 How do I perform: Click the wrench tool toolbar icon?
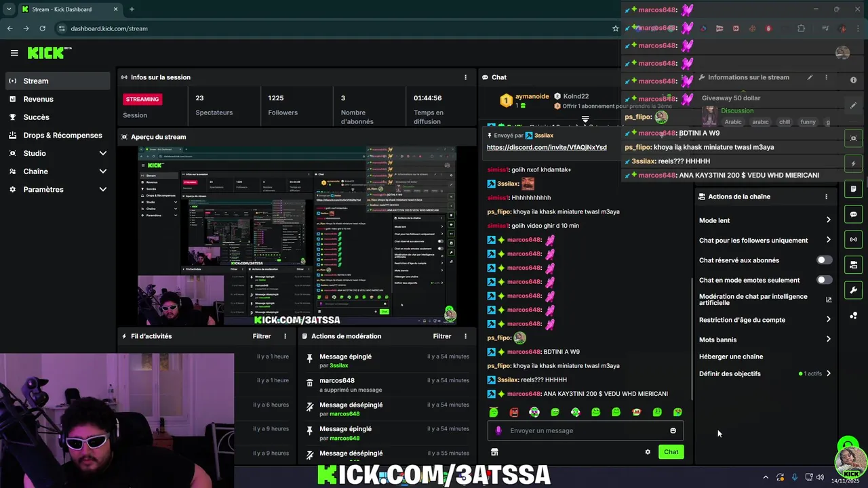[853, 290]
